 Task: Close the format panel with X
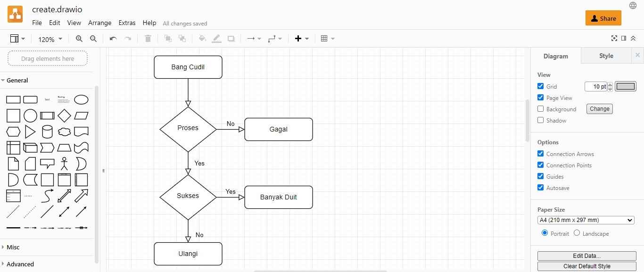click(x=637, y=55)
